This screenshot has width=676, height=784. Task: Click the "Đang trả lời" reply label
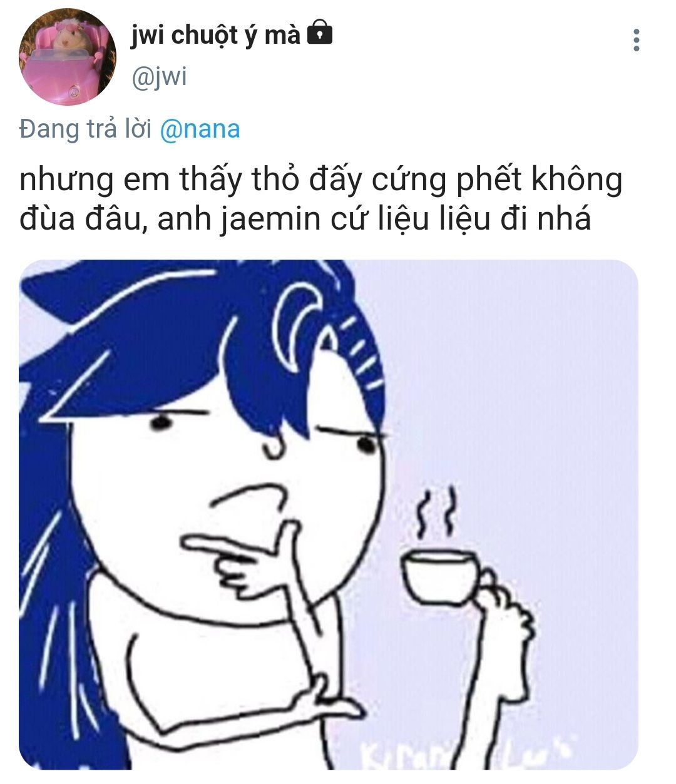click(86, 129)
